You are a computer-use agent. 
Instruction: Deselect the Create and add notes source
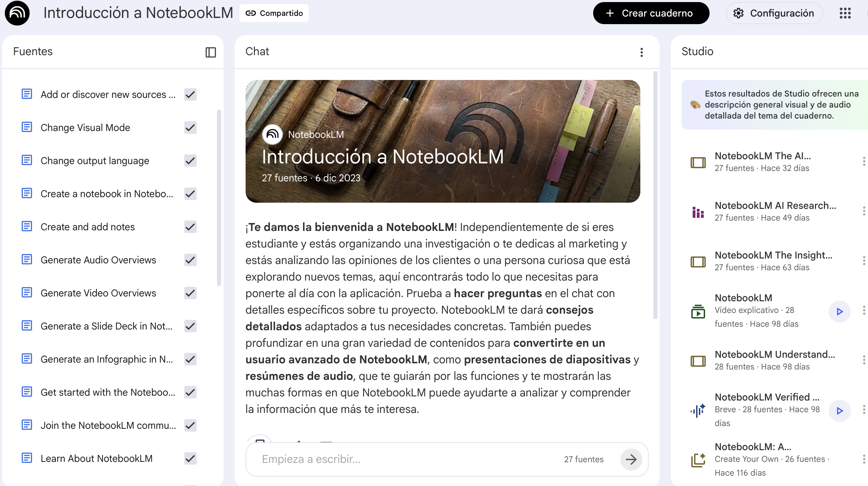coord(190,227)
